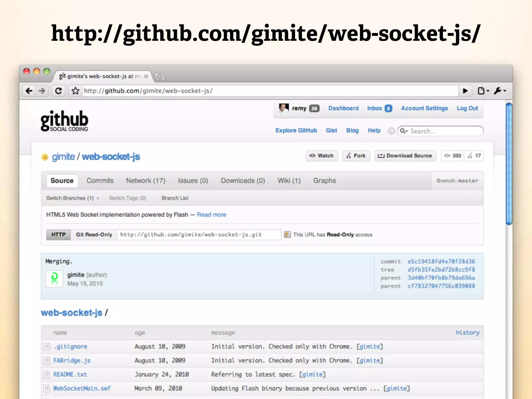The height and width of the screenshot is (399, 532).
Task: Copy clone URL using clipboard icon
Action: [287, 235]
